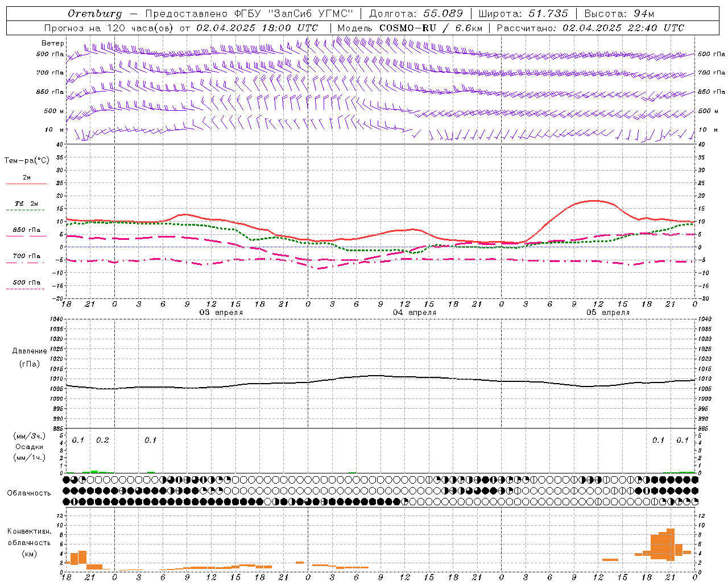Select the text 'Предоставлено ФГБУ "ЗапСиб УГМС"'
The image size is (728, 582).
pos(249,14)
